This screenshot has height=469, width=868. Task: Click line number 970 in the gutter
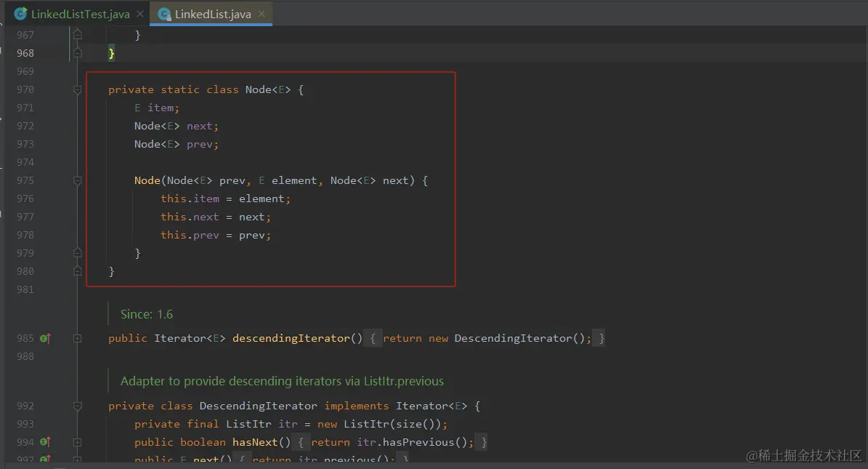point(25,89)
